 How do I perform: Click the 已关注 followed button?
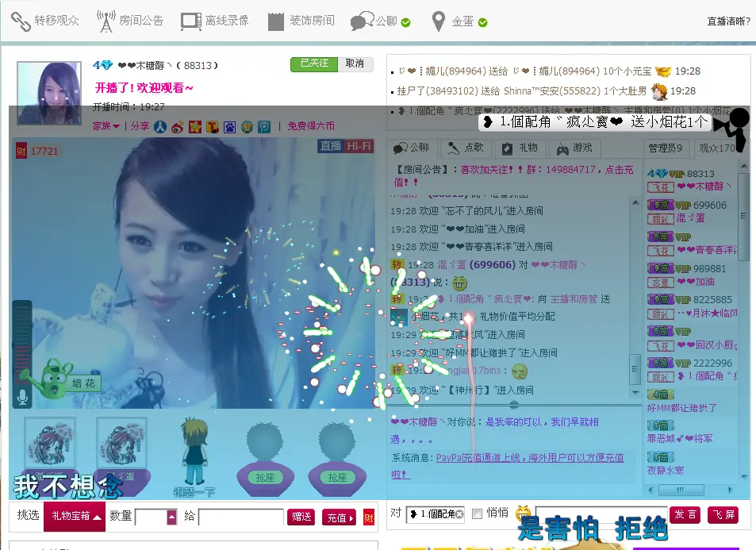[x=314, y=63]
